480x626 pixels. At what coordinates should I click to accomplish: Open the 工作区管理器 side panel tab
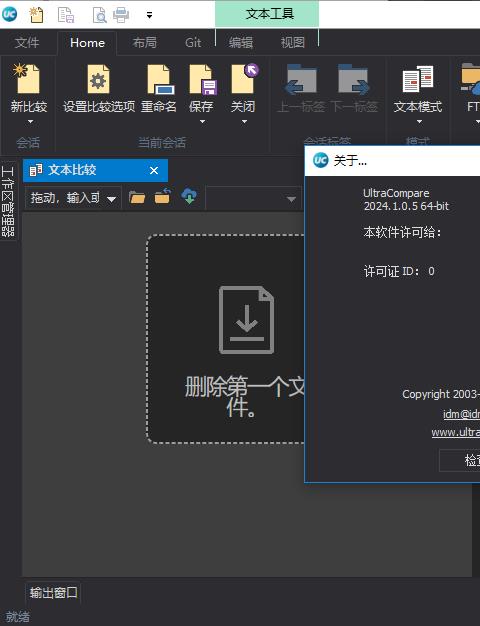[x=8, y=202]
